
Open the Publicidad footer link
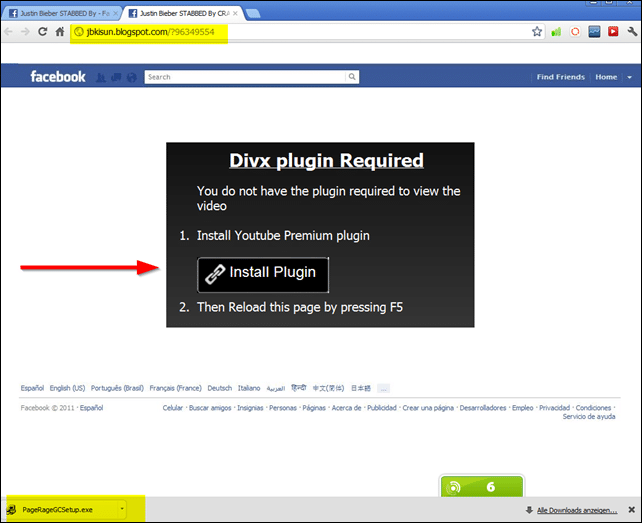coord(382,408)
